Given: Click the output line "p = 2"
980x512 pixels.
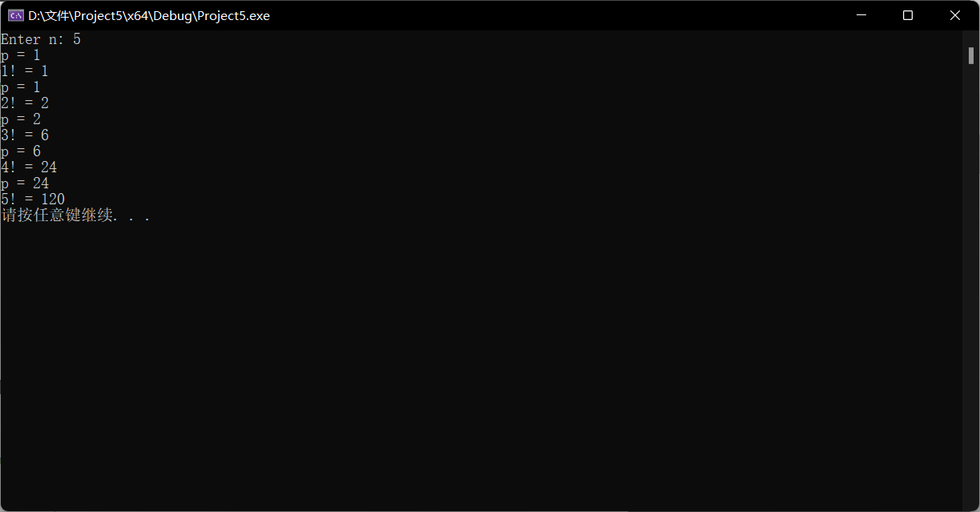Looking at the screenshot, I should click(x=21, y=119).
